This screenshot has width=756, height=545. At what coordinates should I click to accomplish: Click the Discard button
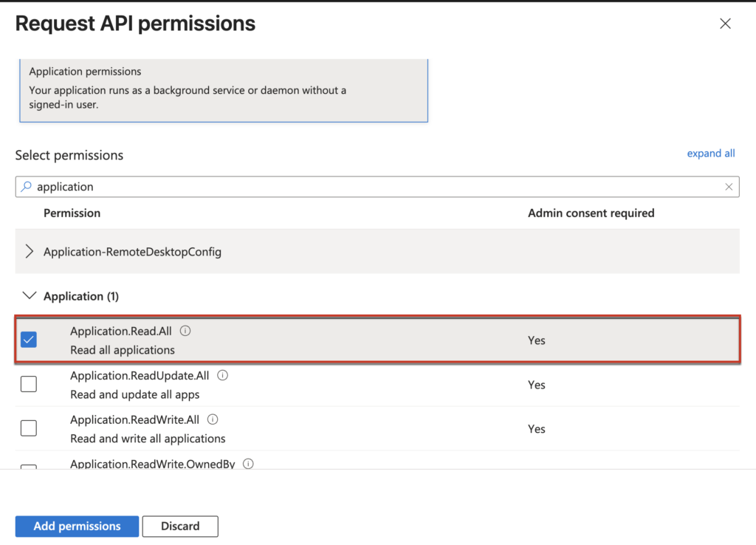180,527
